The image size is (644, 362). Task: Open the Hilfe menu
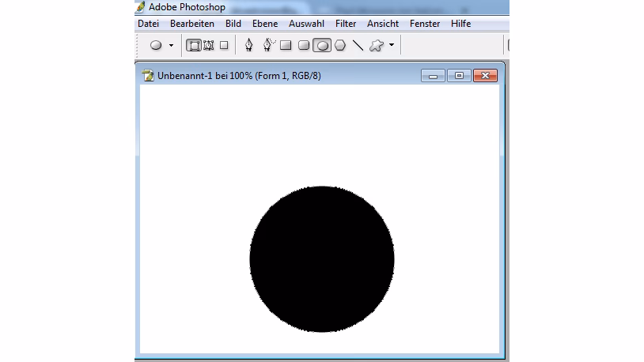(x=460, y=24)
